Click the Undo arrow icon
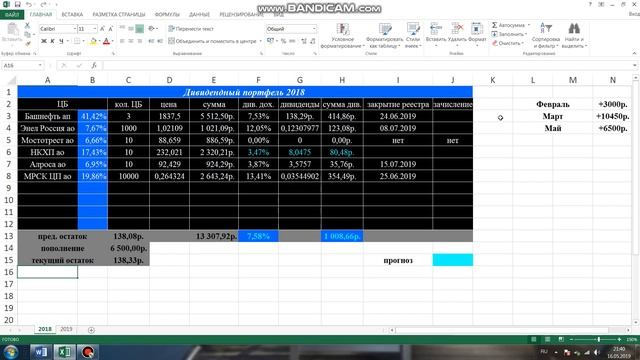Image resolution: width=640 pixels, height=360 pixels. click(29, 4)
